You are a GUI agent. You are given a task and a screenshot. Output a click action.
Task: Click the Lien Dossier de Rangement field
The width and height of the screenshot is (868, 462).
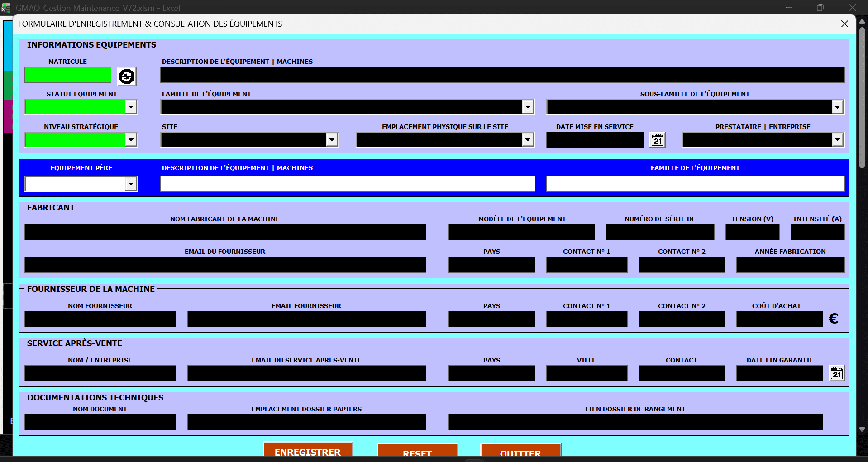(636, 422)
